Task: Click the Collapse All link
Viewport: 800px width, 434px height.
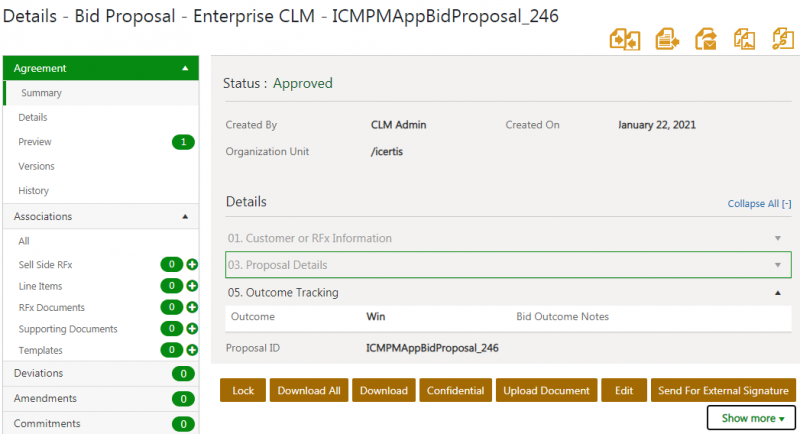Action: (759, 204)
